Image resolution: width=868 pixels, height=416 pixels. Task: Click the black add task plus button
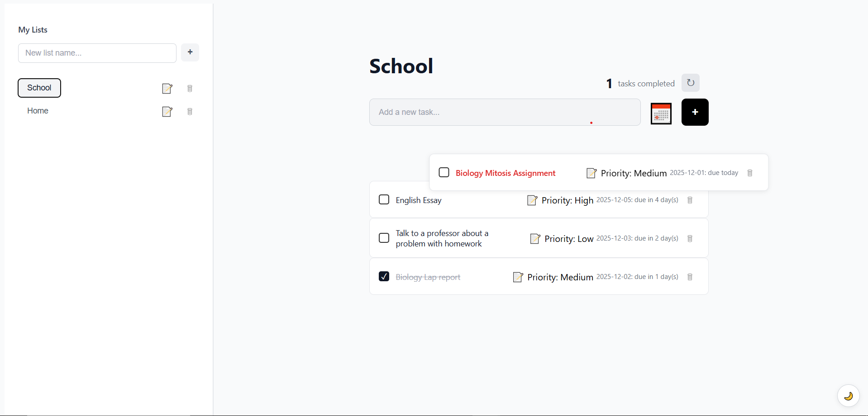point(695,112)
